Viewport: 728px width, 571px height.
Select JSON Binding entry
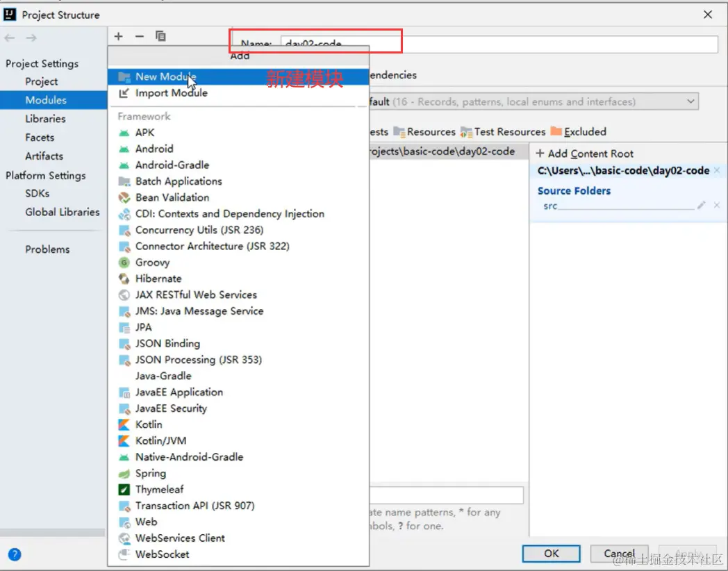(x=238, y=344)
